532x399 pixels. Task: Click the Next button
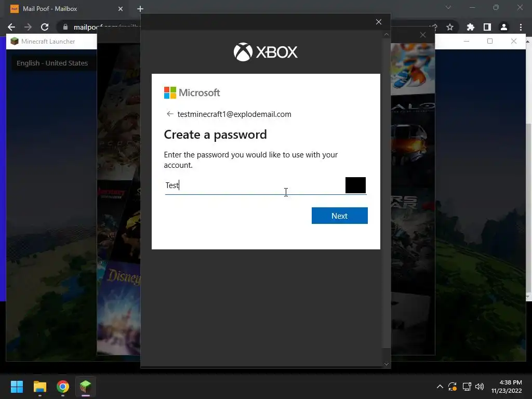coord(339,216)
